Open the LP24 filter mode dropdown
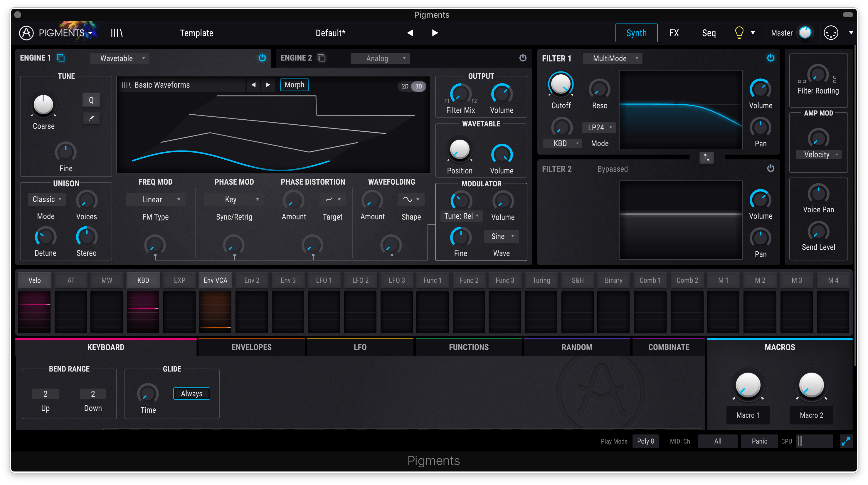 tap(599, 128)
